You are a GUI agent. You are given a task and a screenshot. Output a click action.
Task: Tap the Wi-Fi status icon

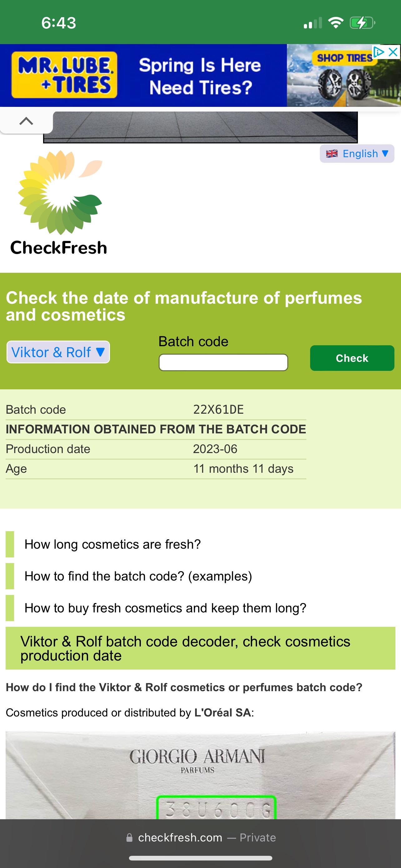pyautogui.click(x=336, y=23)
